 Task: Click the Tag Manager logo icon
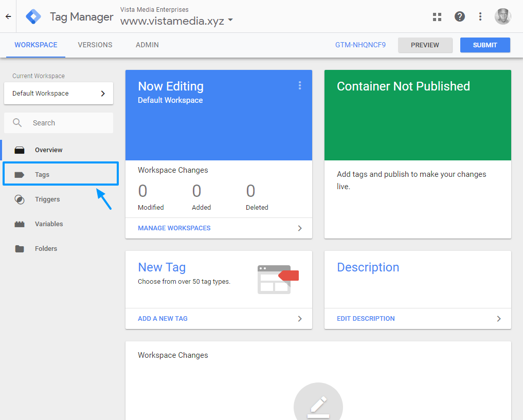point(34,16)
